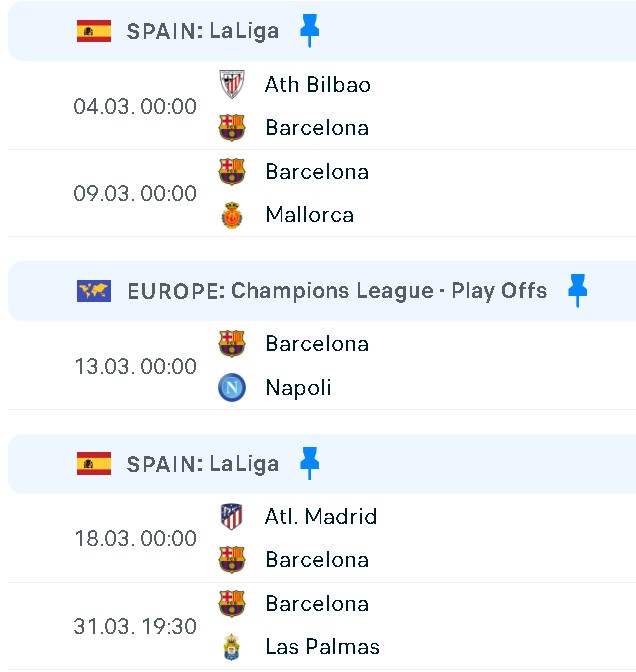This screenshot has width=636, height=672.
Task: Toggle the pin on the lower LaLiga header
Action: click(310, 464)
